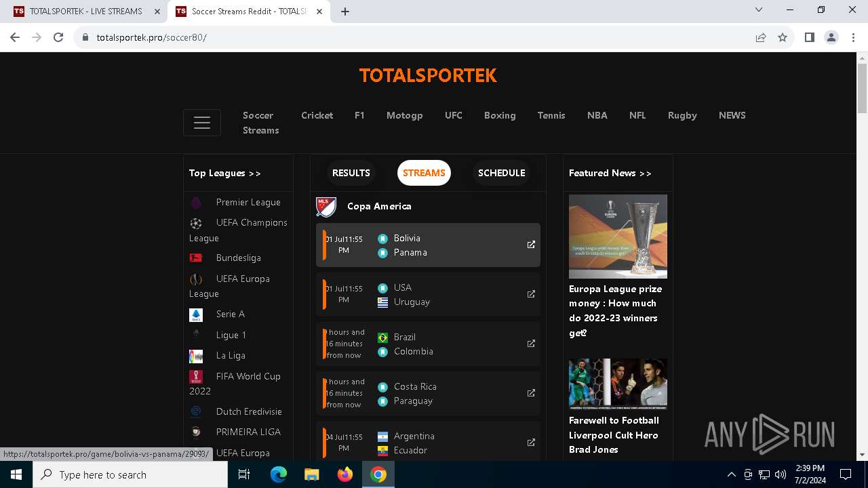Image resolution: width=868 pixels, height=488 pixels.
Task: Open UEFA Champions League link
Action: (x=238, y=230)
